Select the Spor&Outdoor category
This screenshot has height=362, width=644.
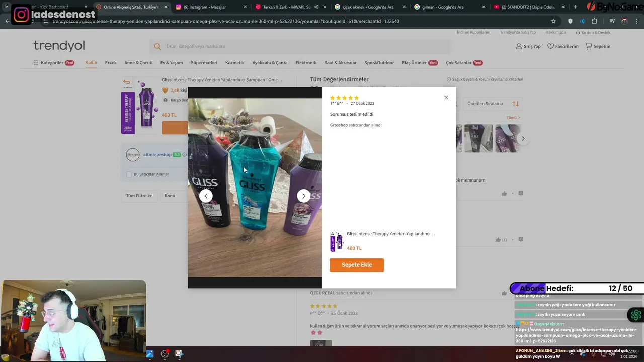379,63
